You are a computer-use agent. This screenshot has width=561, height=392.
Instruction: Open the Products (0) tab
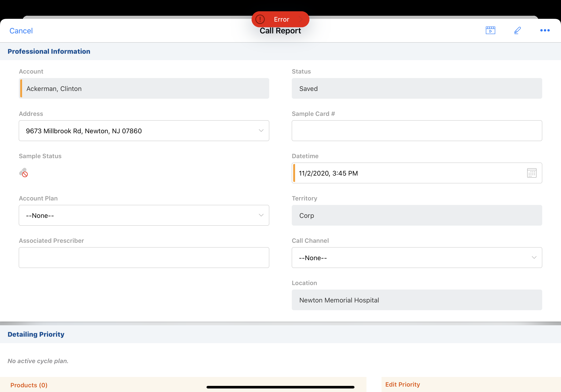tap(29, 385)
